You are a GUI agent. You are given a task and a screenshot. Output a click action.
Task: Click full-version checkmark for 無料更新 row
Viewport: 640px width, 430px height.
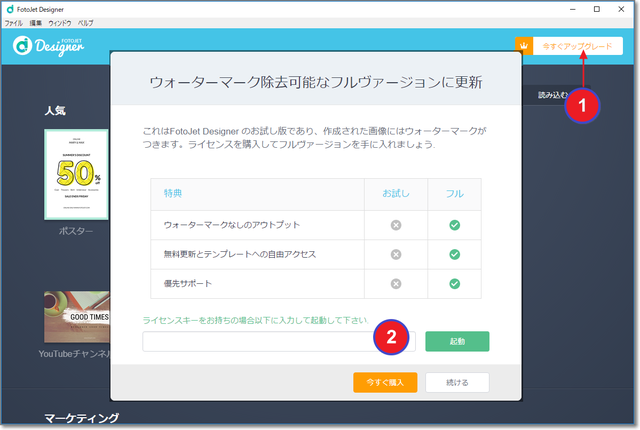[x=454, y=254]
